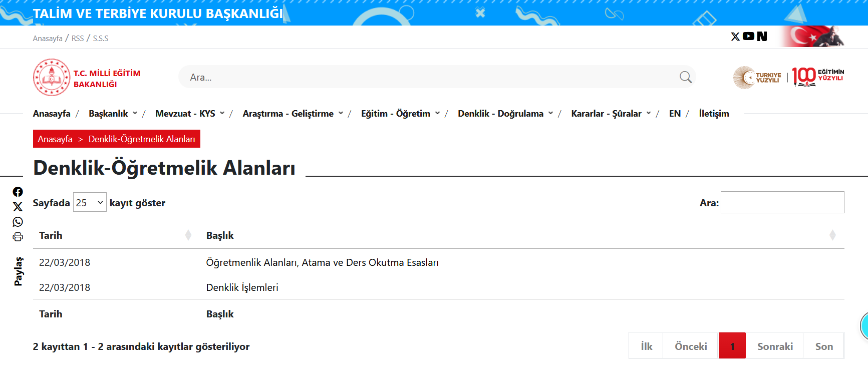Open the RSS link in top bar
Viewport: 868px width, 391px height.
78,39
